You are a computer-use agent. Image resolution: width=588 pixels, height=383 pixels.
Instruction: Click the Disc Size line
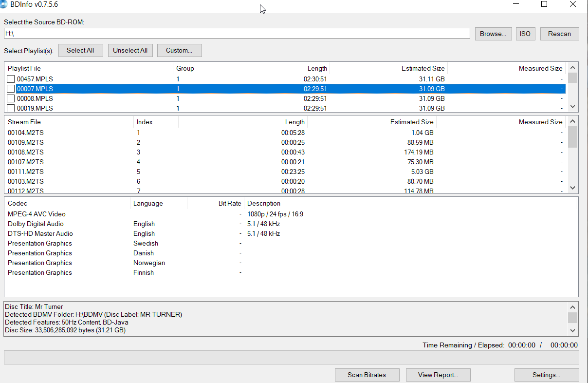click(x=65, y=330)
